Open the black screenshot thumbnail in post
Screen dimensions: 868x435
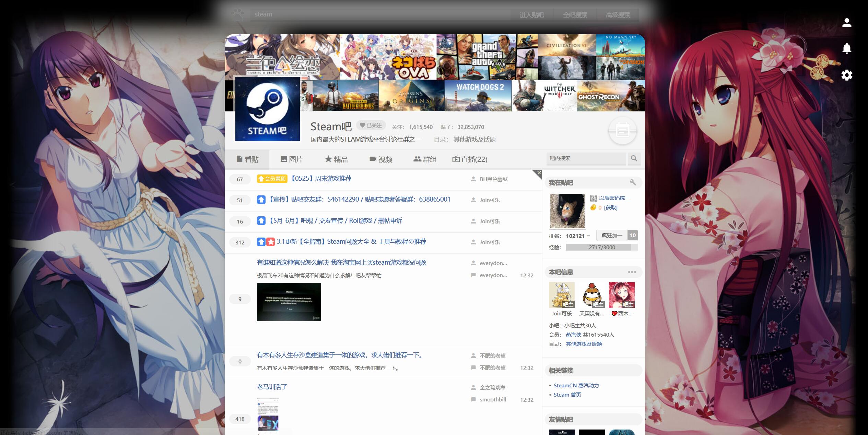point(289,302)
